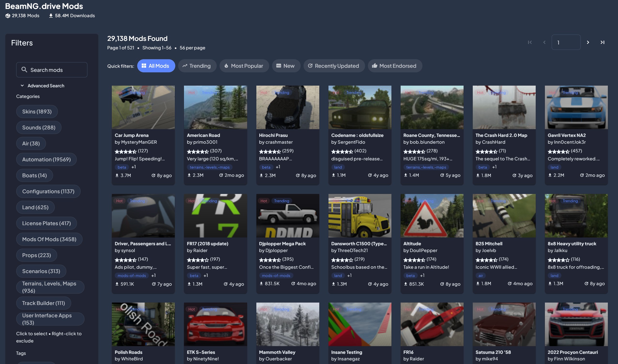Open the American Road mod title
618x364 pixels.
tap(203, 135)
